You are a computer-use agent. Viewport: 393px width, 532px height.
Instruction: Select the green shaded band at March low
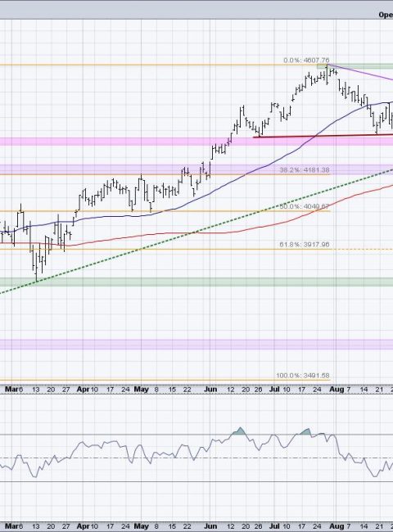(x=196, y=282)
